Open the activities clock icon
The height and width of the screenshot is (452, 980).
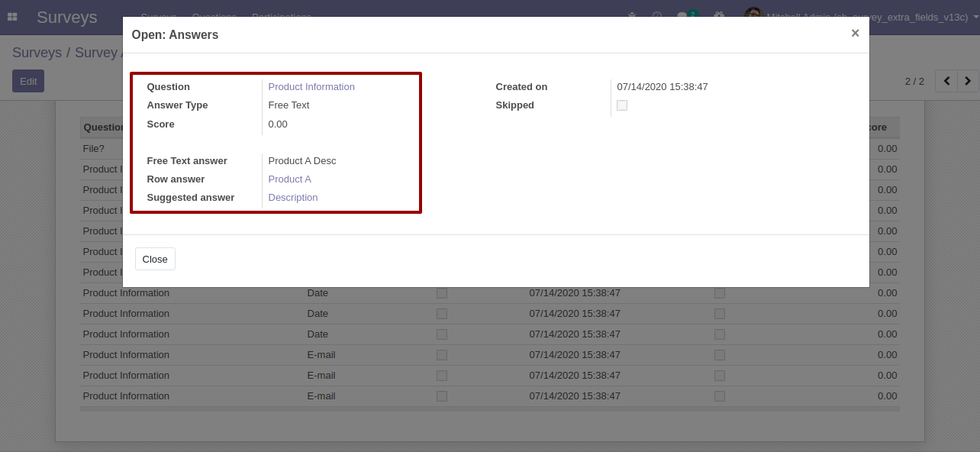656,15
